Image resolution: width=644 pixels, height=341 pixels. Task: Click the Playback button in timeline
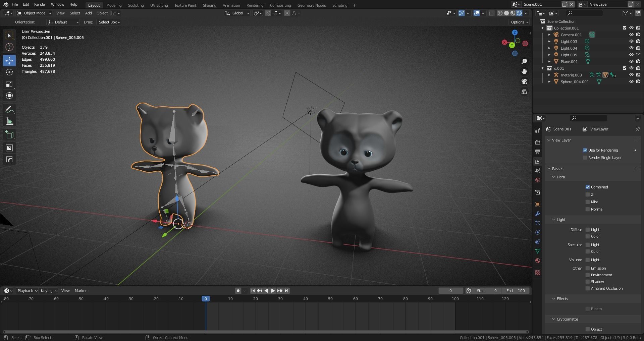[26, 291]
